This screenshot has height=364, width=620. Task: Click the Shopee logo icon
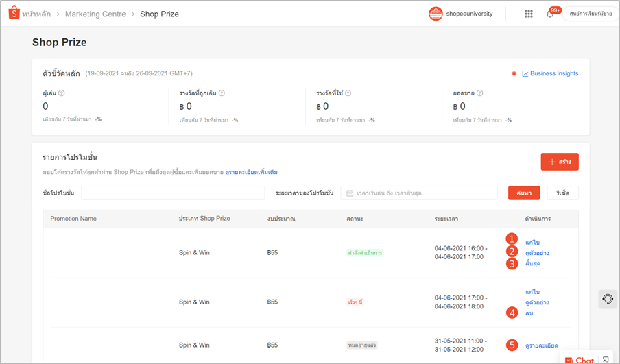[x=14, y=13]
